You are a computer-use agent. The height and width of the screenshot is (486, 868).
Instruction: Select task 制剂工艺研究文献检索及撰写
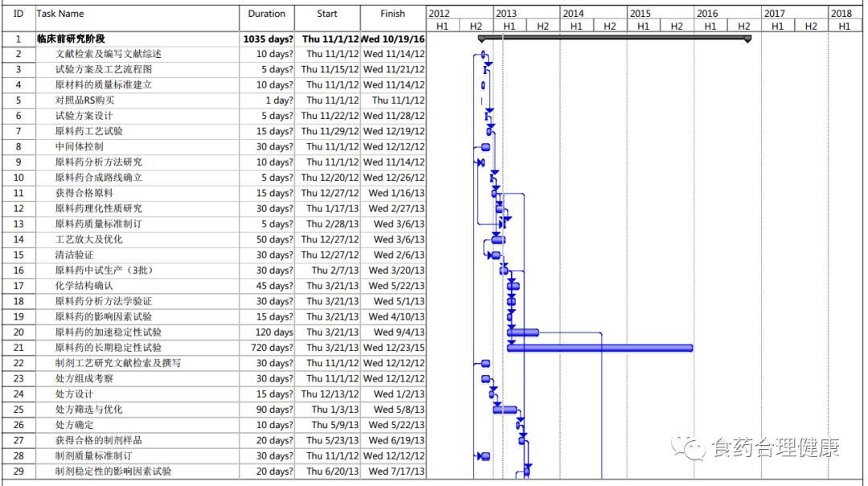tap(118, 364)
